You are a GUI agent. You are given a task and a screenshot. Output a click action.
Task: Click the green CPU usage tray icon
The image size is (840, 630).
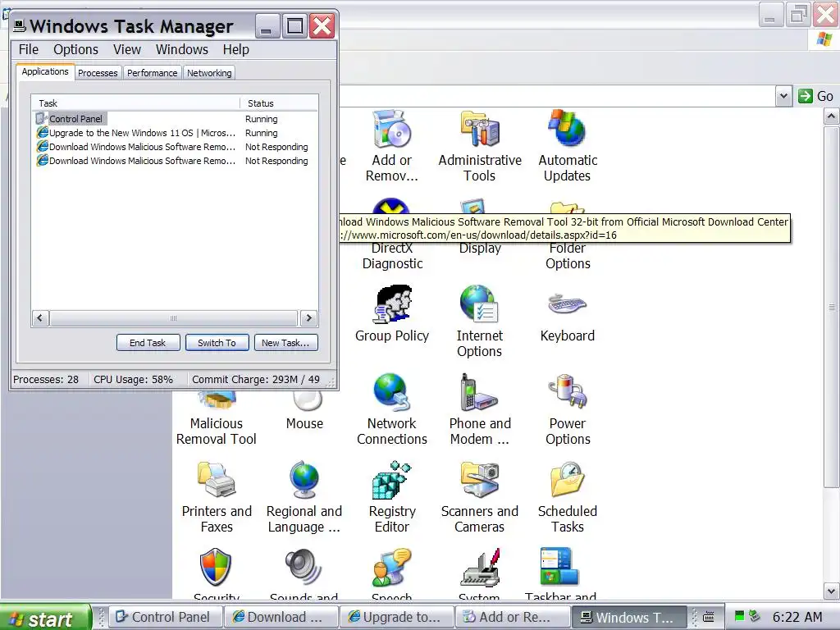coord(739,616)
